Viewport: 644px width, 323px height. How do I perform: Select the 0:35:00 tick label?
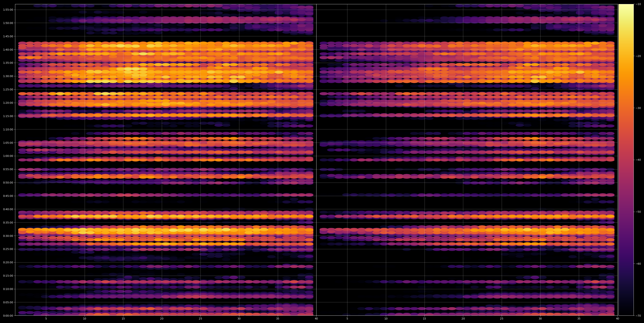point(8,222)
